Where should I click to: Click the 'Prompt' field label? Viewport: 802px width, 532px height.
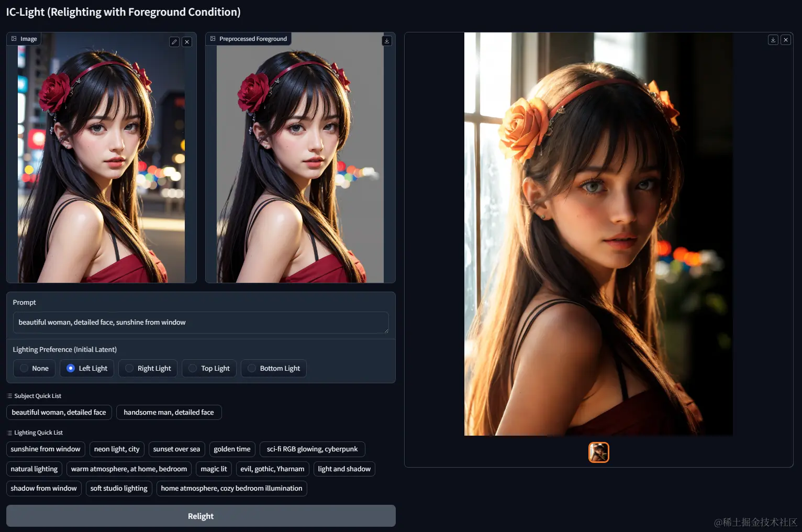[24, 302]
